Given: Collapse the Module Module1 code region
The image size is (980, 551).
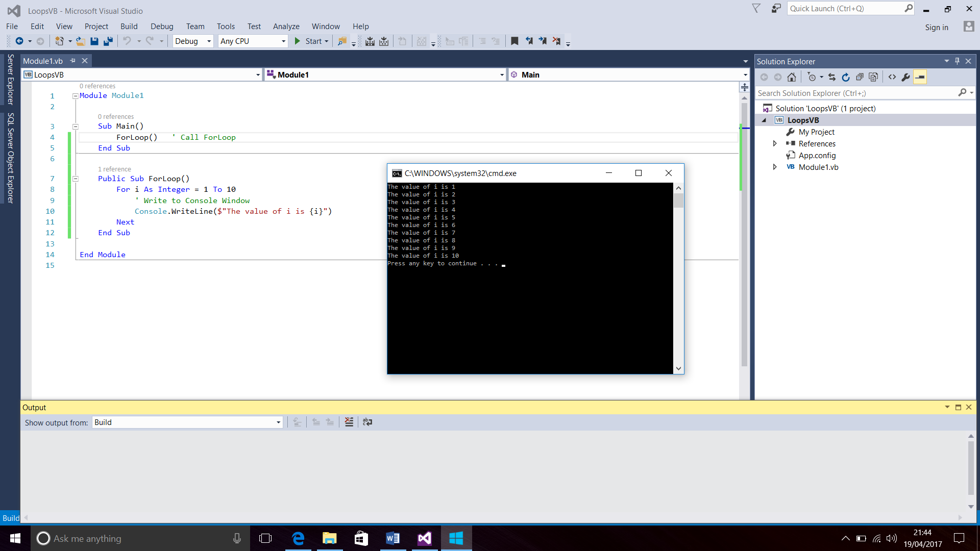Looking at the screenshot, I should pyautogui.click(x=76, y=96).
